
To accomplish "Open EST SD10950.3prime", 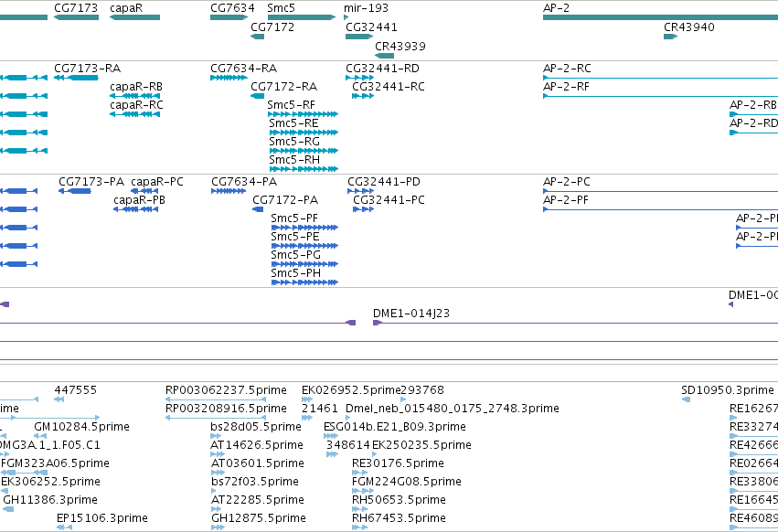I will click(728, 390).
